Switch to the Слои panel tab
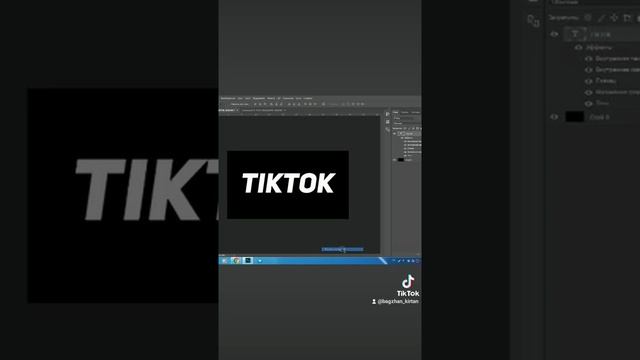 [395, 112]
